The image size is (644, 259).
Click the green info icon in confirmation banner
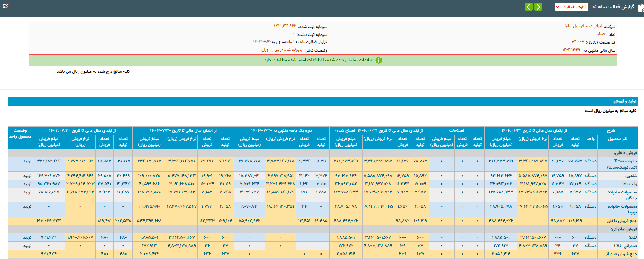tap(379, 60)
